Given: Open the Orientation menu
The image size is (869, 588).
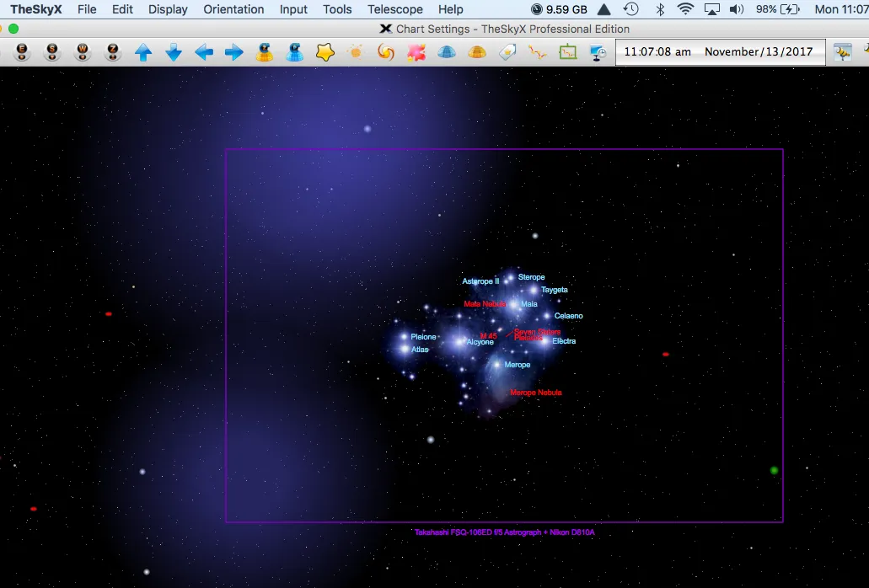Looking at the screenshot, I should (x=233, y=9).
